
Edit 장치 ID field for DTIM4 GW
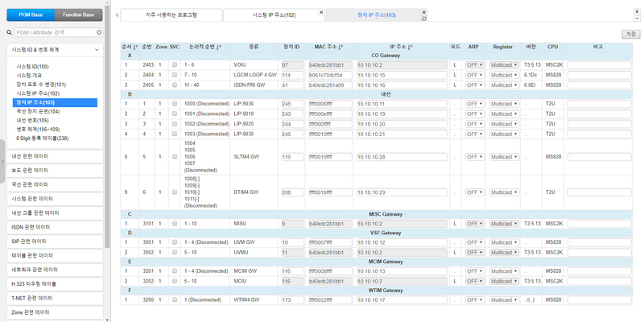point(293,192)
